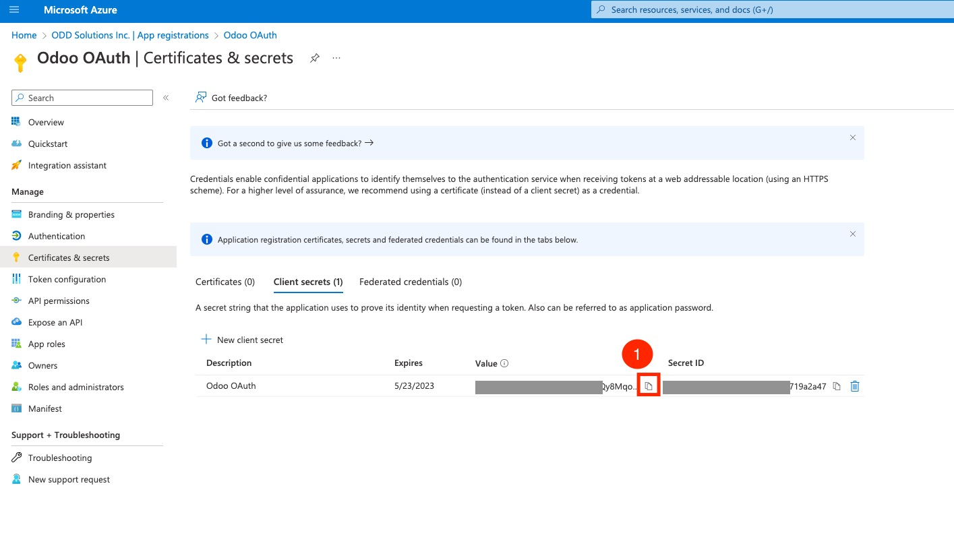Open Token configuration
This screenshot has width=954, height=560.
click(x=67, y=279)
